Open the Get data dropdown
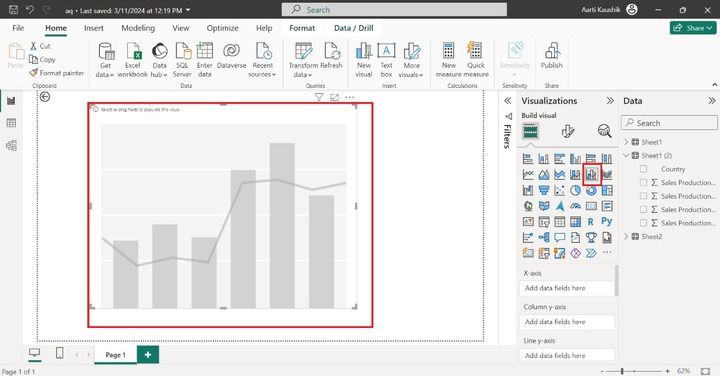Viewport: 720px width, 376px height. coord(105,60)
